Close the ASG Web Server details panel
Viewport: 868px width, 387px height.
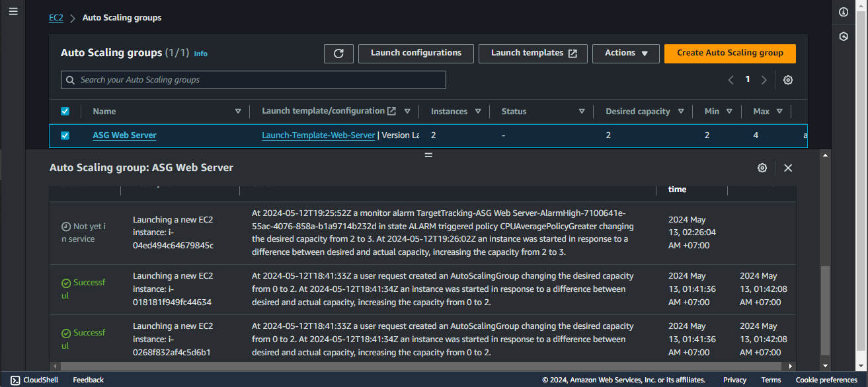[788, 168]
